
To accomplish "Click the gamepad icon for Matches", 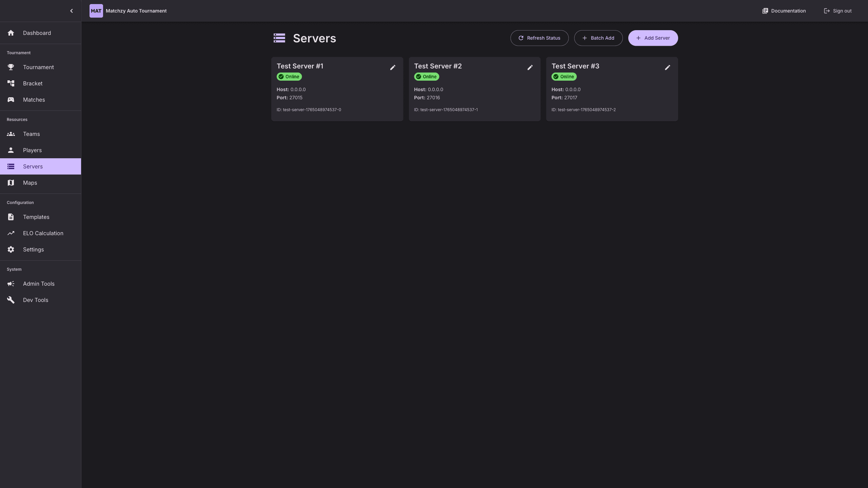I will [11, 100].
